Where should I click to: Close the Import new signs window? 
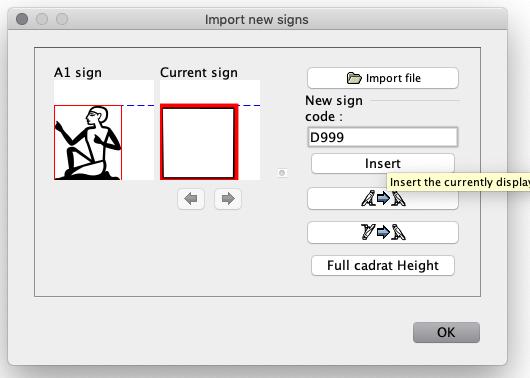tap(22, 19)
